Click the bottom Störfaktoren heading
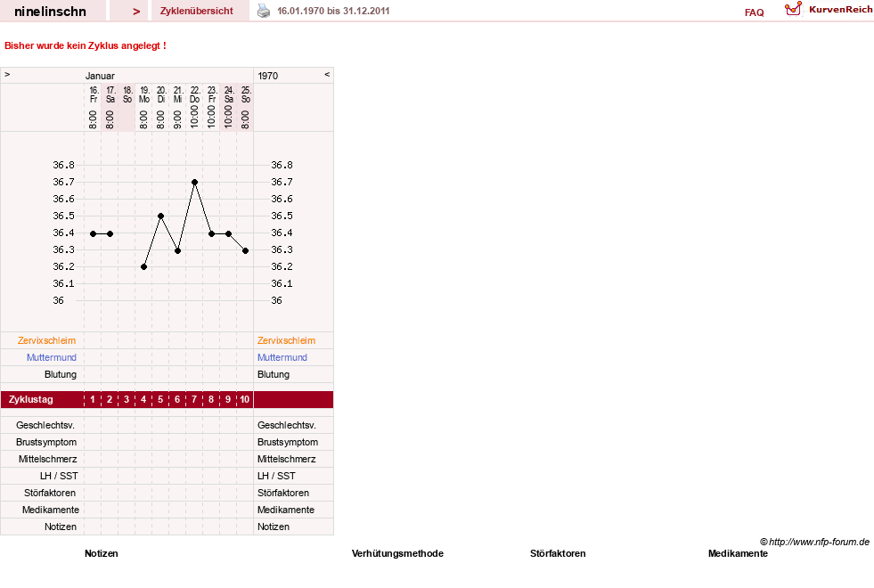874x588 pixels. (558, 553)
